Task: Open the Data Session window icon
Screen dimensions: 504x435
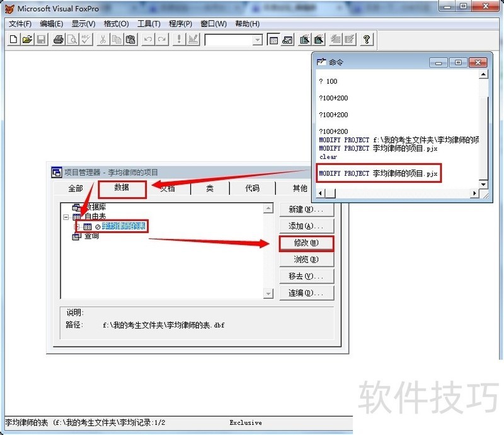Action: [288, 39]
